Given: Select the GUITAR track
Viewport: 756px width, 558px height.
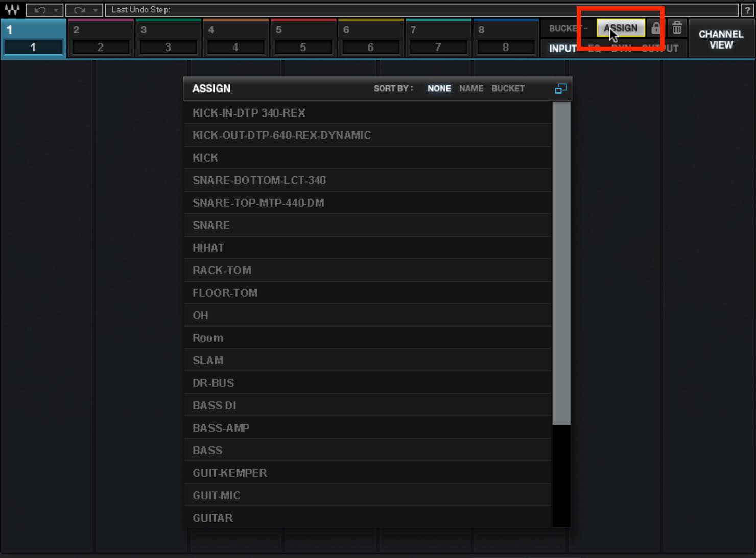Looking at the screenshot, I should [x=368, y=518].
